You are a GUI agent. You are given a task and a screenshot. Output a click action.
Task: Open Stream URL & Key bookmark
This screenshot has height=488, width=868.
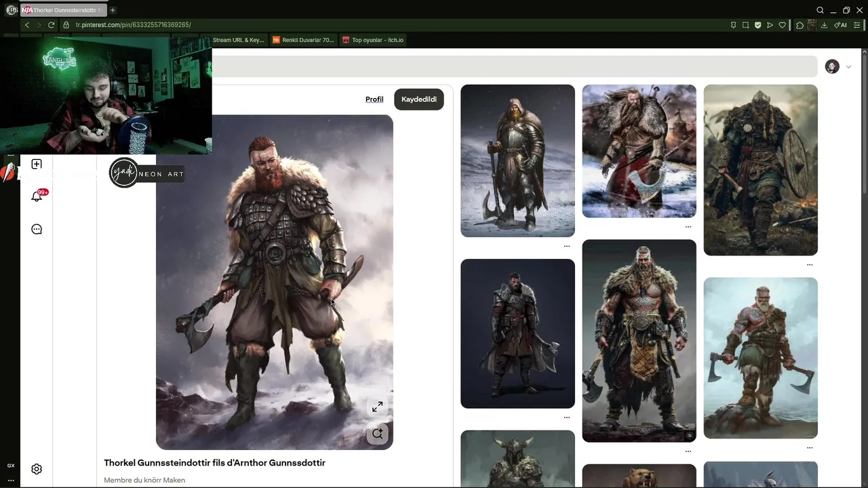click(x=238, y=40)
